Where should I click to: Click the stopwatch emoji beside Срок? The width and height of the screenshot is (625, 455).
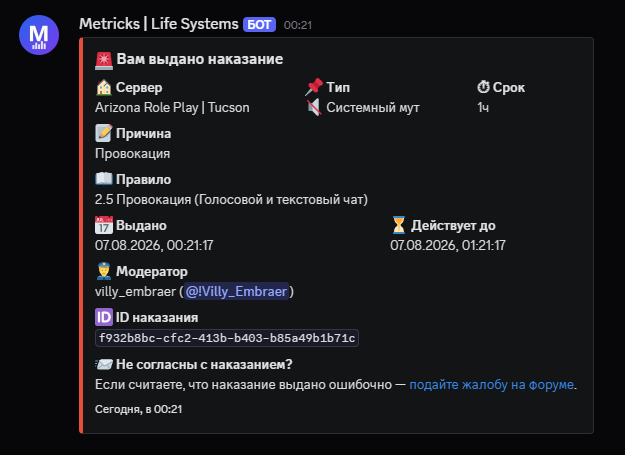pyautogui.click(x=483, y=87)
